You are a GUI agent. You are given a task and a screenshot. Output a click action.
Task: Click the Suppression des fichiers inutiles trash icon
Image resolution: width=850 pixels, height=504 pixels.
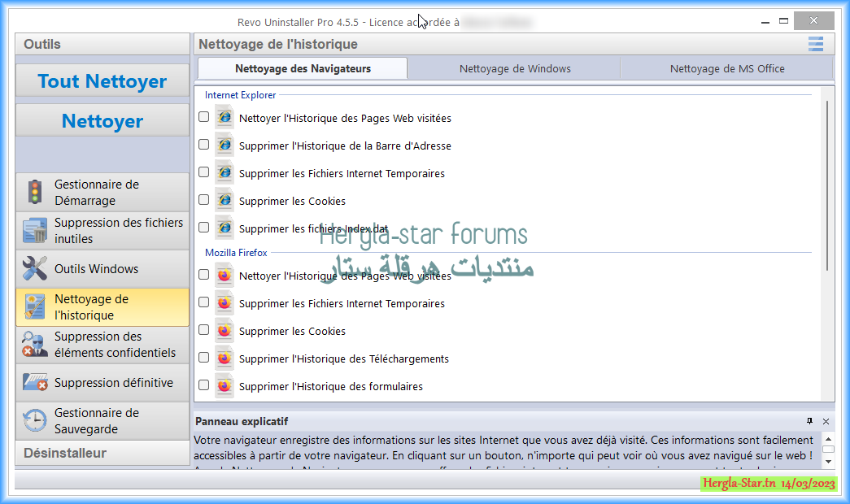tap(35, 230)
